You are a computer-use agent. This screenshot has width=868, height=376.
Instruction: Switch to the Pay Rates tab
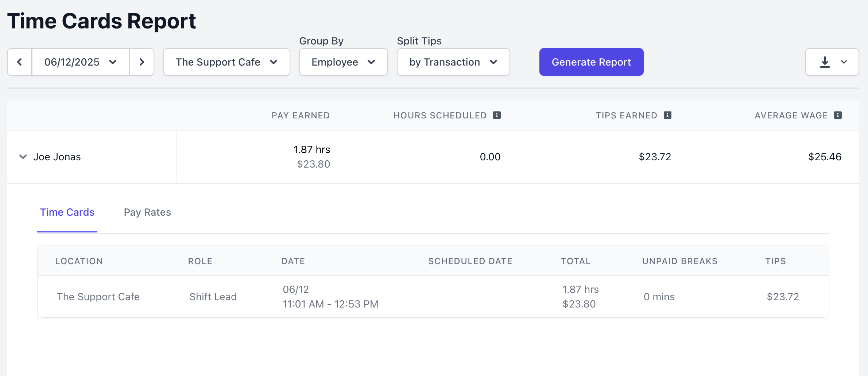147,212
